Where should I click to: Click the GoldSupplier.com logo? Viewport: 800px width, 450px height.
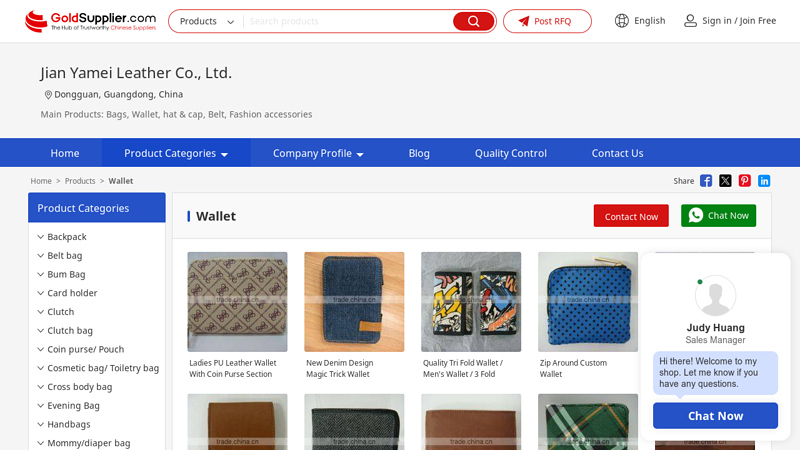click(x=90, y=21)
